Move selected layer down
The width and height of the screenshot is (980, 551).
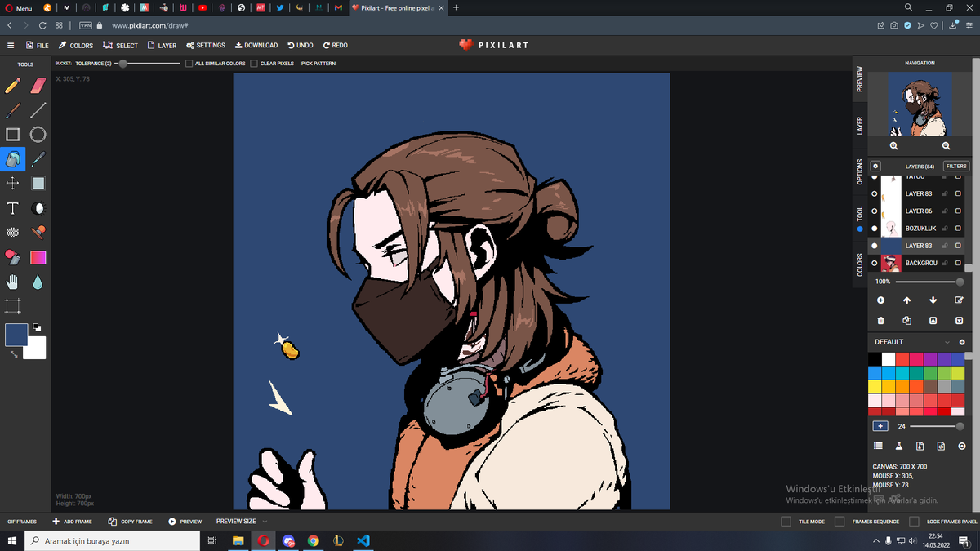933,300
